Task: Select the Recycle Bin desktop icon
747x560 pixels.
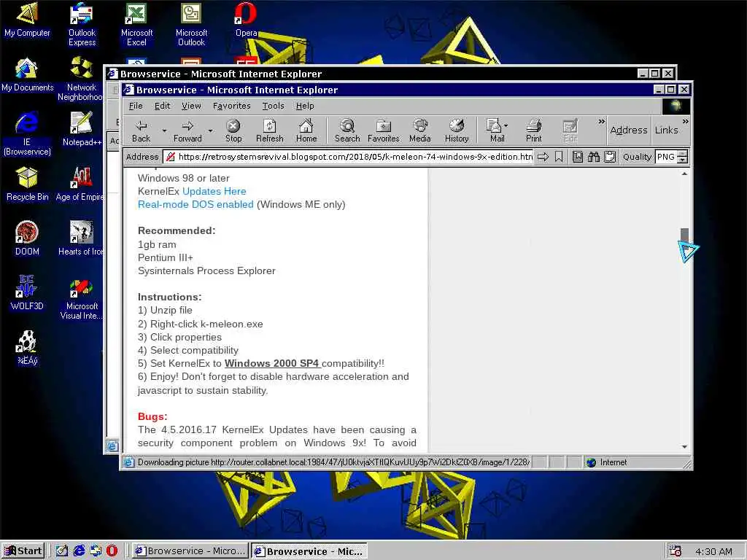Action: coord(27,183)
